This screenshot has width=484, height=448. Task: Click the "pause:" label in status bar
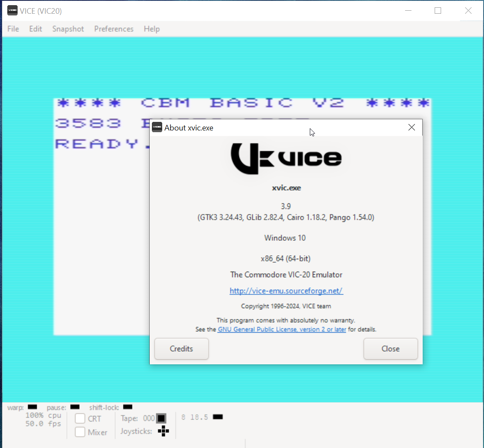pyautogui.click(x=57, y=408)
